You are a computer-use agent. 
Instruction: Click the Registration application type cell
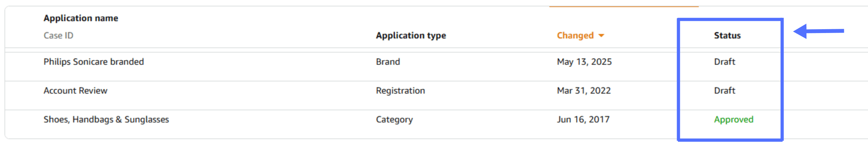pos(400,91)
